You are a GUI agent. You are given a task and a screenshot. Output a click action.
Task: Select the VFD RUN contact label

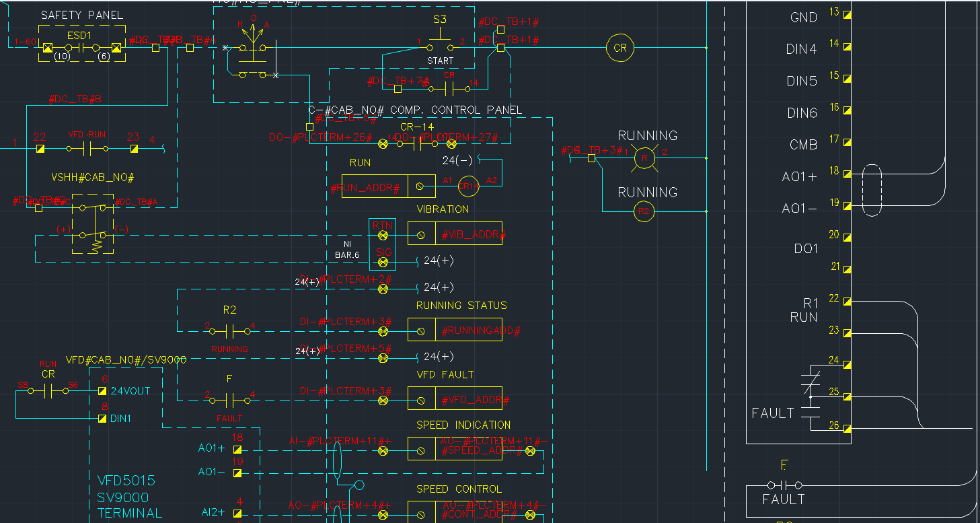87,134
